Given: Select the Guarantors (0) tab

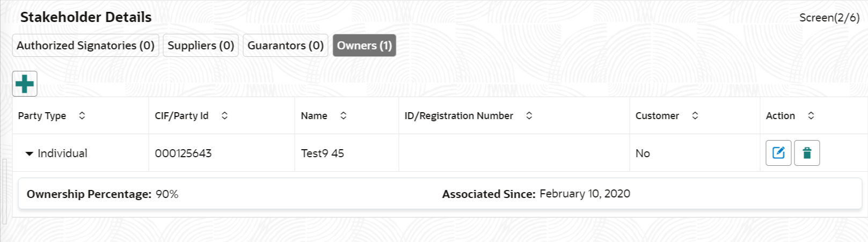Looking at the screenshot, I should 286,46.
